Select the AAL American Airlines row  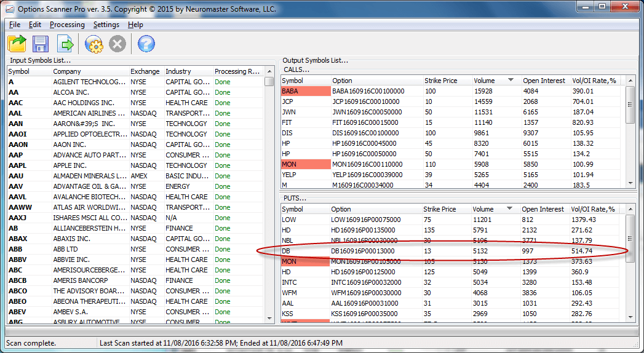click(135, 113)
